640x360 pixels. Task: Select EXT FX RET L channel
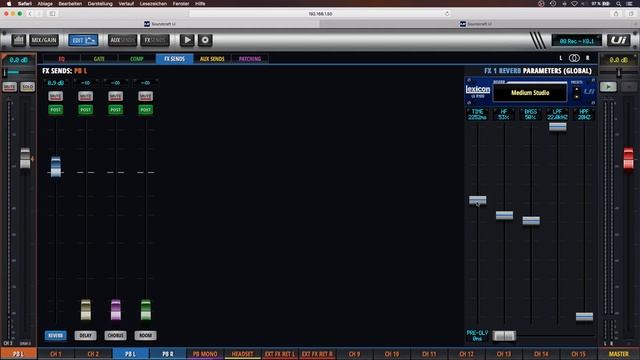[x=280, y=354]
